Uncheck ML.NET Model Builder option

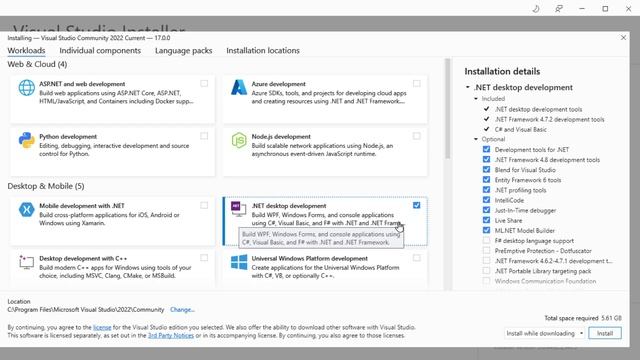point(486,230)
